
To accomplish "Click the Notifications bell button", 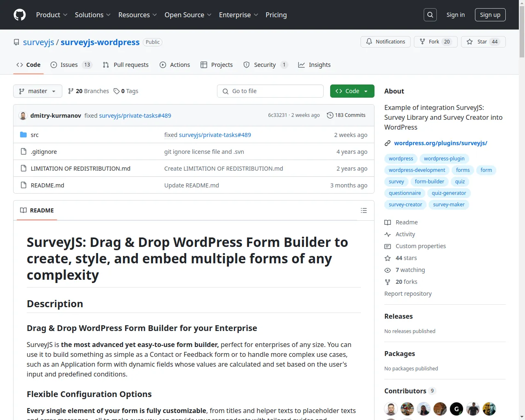I will 386,42.
